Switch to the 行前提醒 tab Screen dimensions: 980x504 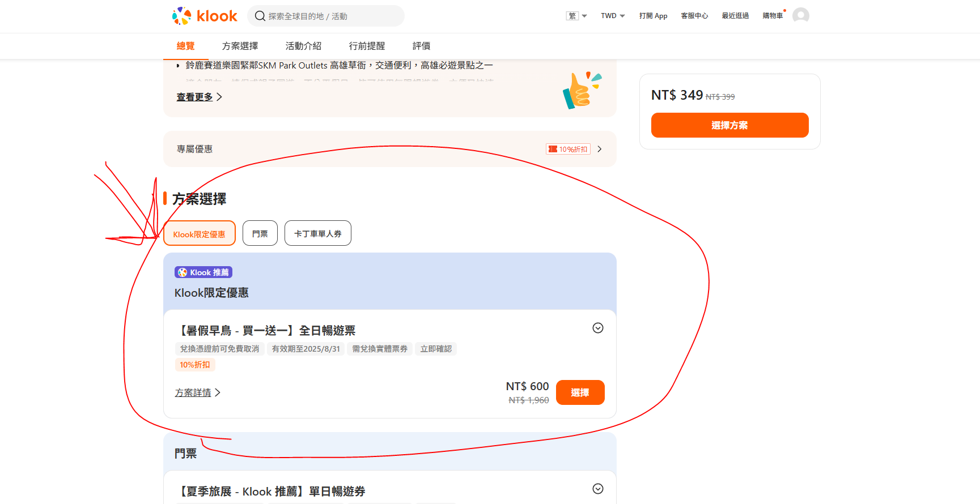tap(367, 46)
